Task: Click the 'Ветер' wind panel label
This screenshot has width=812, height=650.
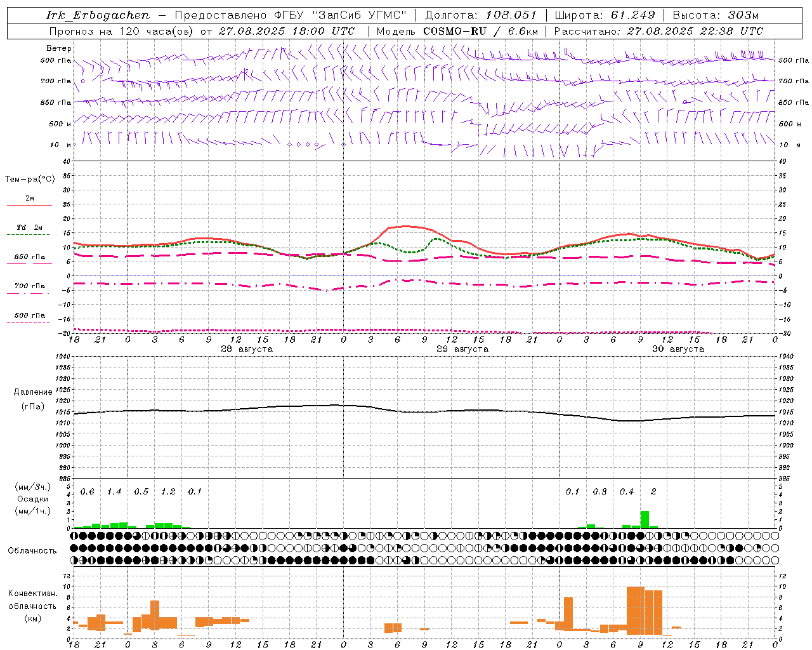Action: click(x=59, y=48)
